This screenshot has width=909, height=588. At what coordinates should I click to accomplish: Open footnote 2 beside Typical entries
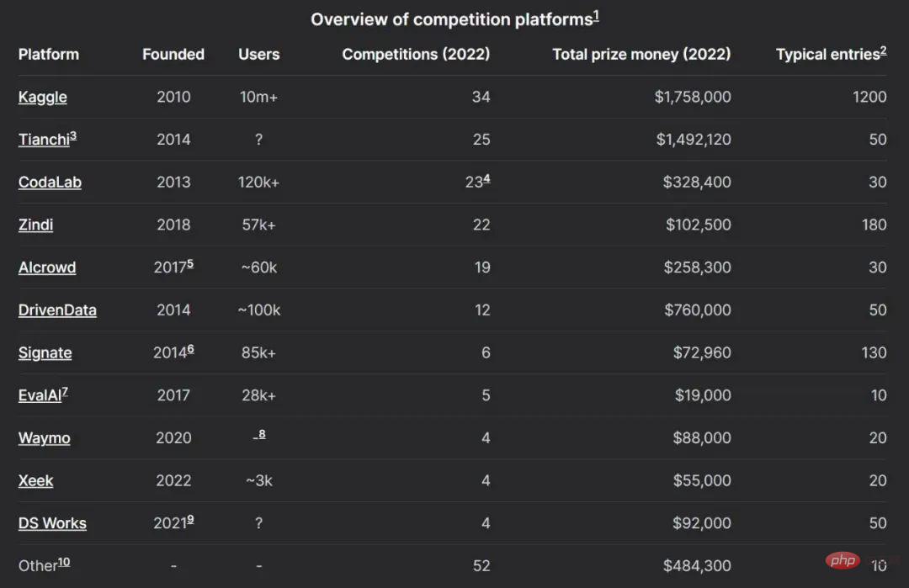point(883,50)
